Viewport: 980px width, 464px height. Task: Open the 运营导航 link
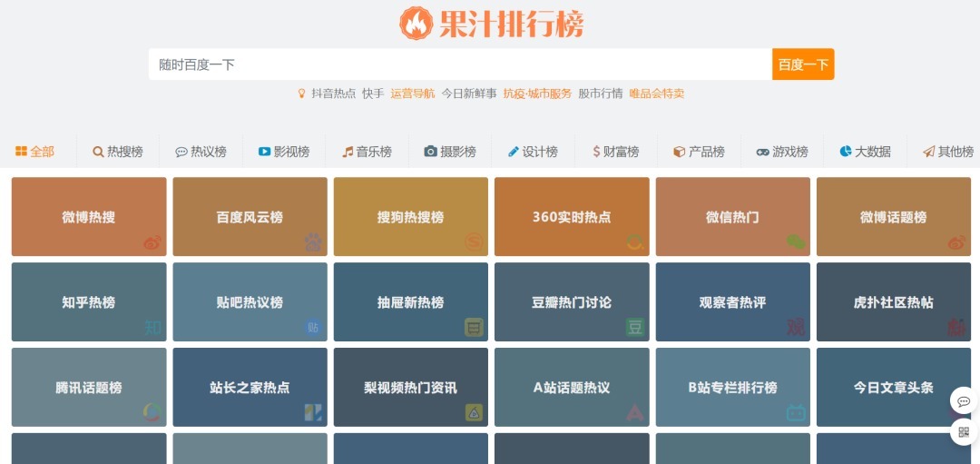[x=413, y=94]
